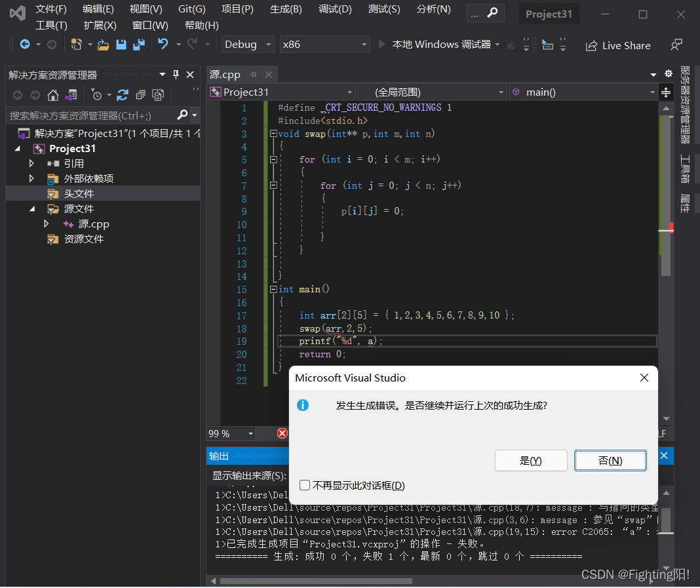The height and width of the screenshot is (588, 700).
Task: Collapse the inner for loop outline toggle
Action: (x=273, y=186)
